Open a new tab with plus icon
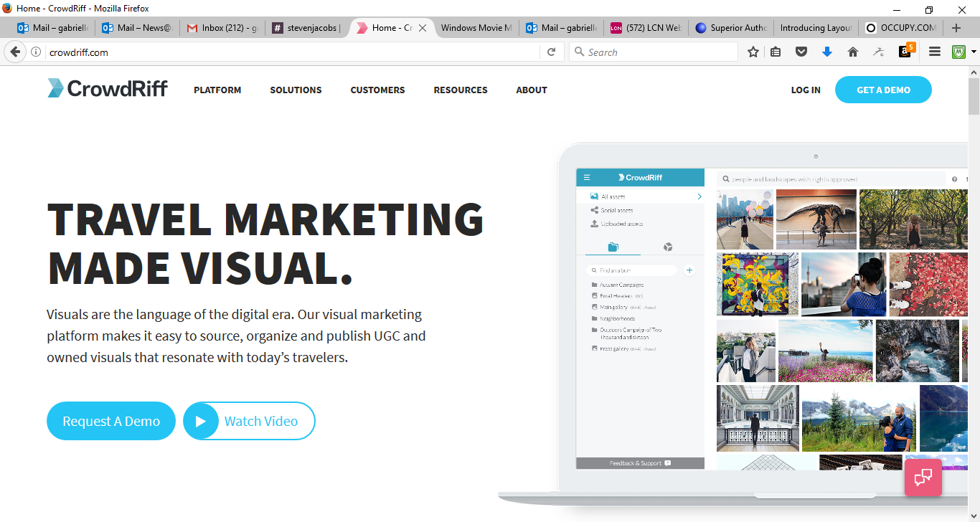The width and height of the screenshot is (980, 522). pyautogui.click(x=956, y=28)
